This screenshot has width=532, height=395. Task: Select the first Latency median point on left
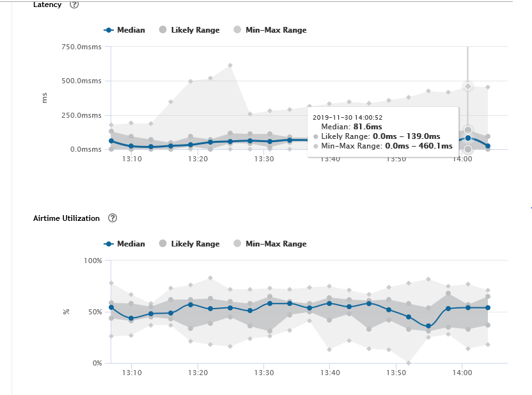[x=111, y=141]
